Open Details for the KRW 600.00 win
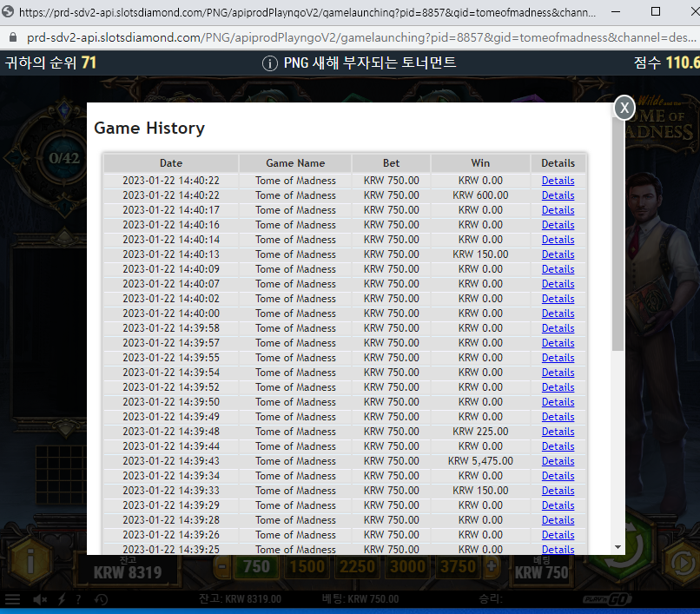 point(558,195)
